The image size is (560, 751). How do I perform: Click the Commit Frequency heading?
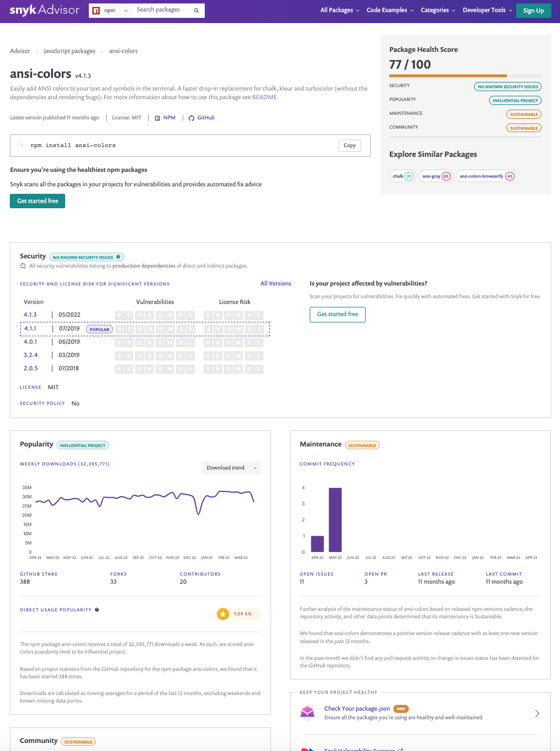(x=327, y=464)
